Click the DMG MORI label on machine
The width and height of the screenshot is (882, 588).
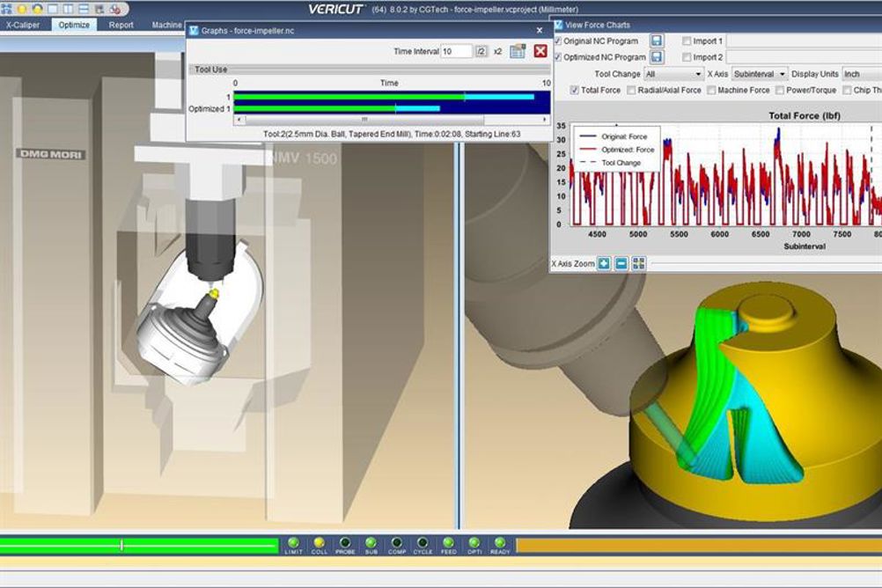(x=51, y=154)
